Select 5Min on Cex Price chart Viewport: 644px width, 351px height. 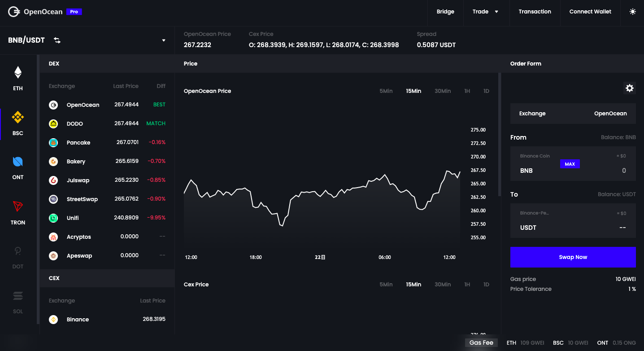386,285
